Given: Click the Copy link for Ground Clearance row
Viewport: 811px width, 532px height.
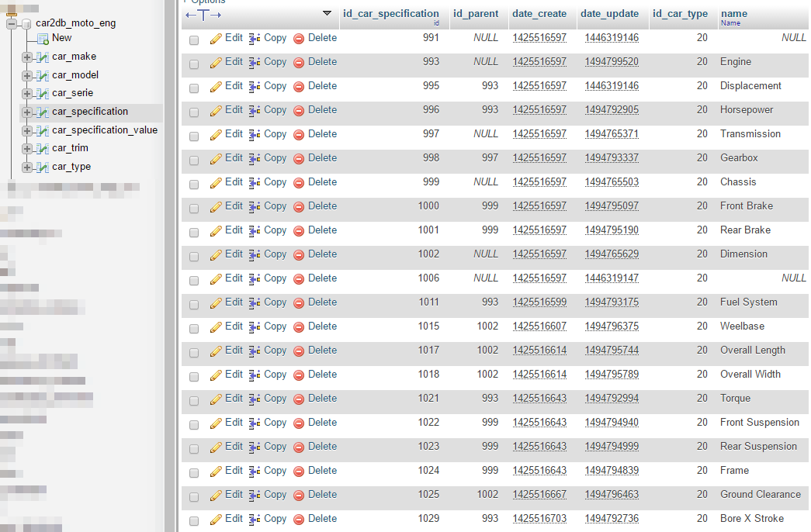Looking at the screenshot, I should click(276, 495).
